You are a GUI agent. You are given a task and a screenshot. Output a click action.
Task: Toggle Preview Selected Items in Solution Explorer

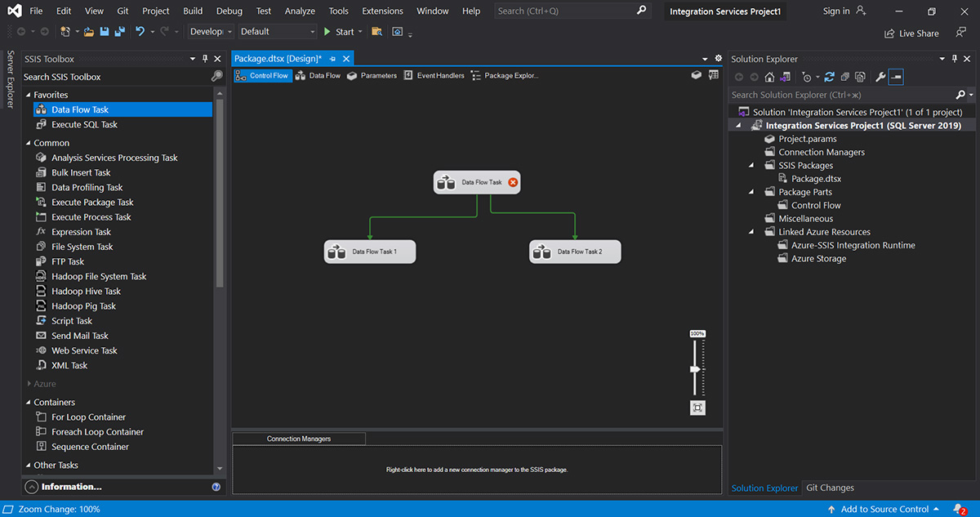pyautogui.click(x=896, y=77)
